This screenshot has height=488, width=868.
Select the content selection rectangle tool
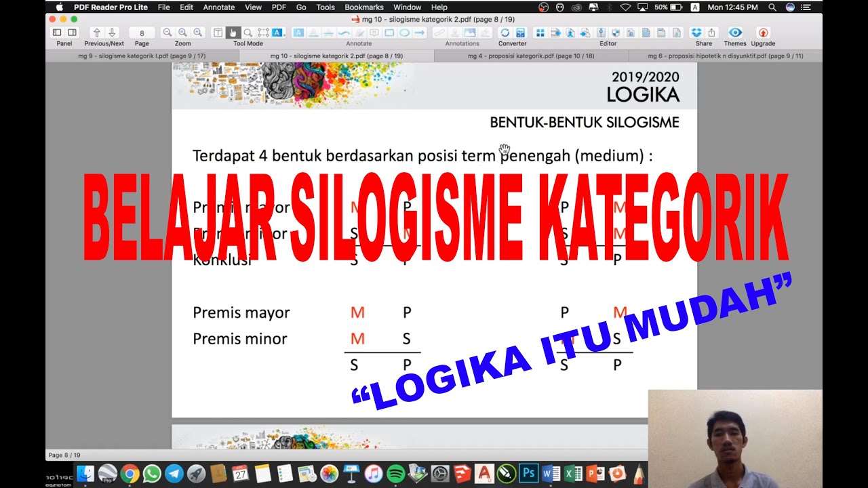point(263,33)
